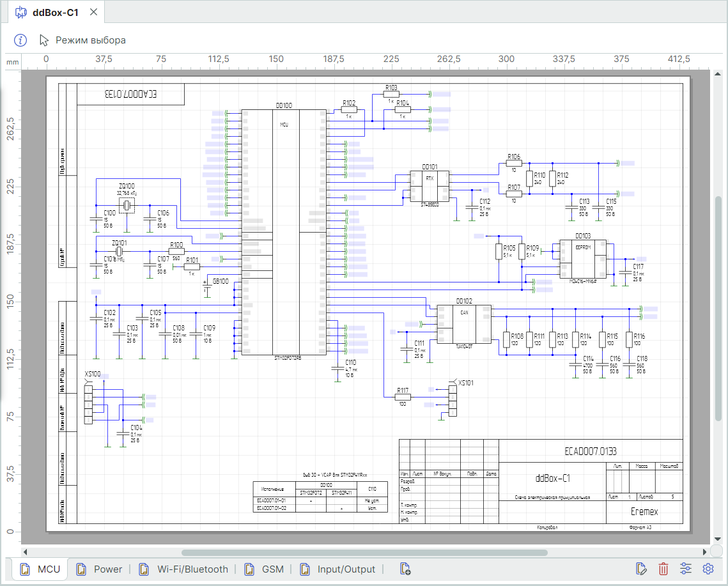
Task: Click the info icon beside Режим выбора
Action: [x=21, y=40]
